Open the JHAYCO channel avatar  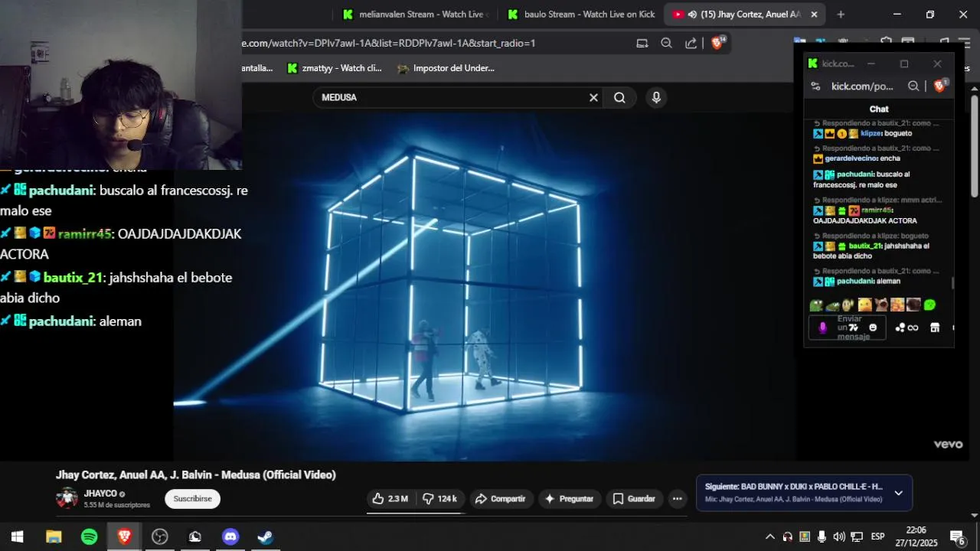tap(67, 498)
